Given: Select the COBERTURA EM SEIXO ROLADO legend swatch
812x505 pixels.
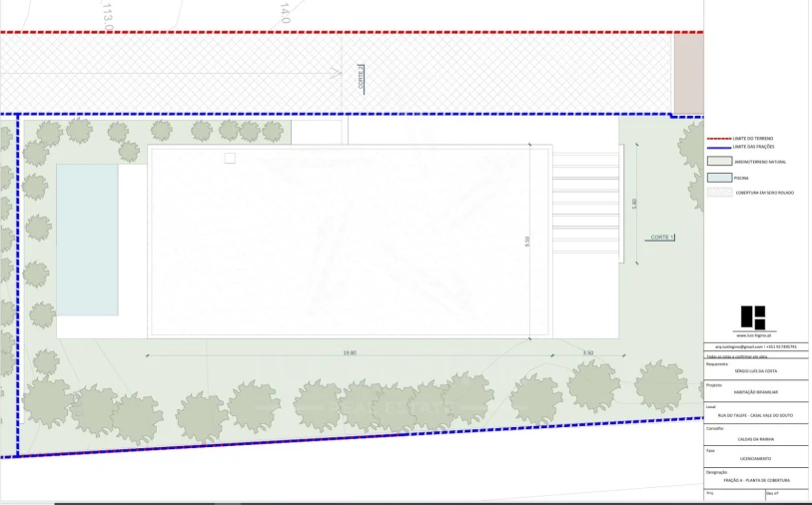Looking at the screenshot, I should (719, 192).
